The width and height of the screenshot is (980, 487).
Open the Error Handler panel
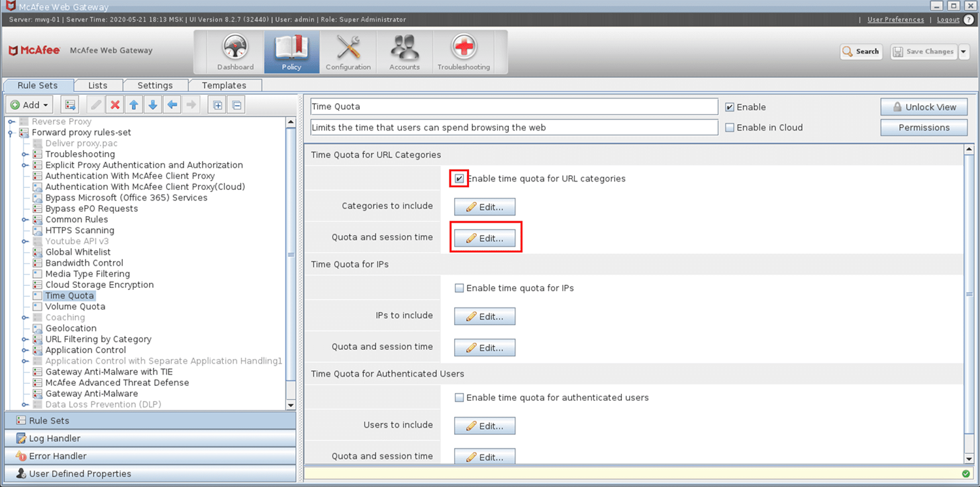coord(150,456)
